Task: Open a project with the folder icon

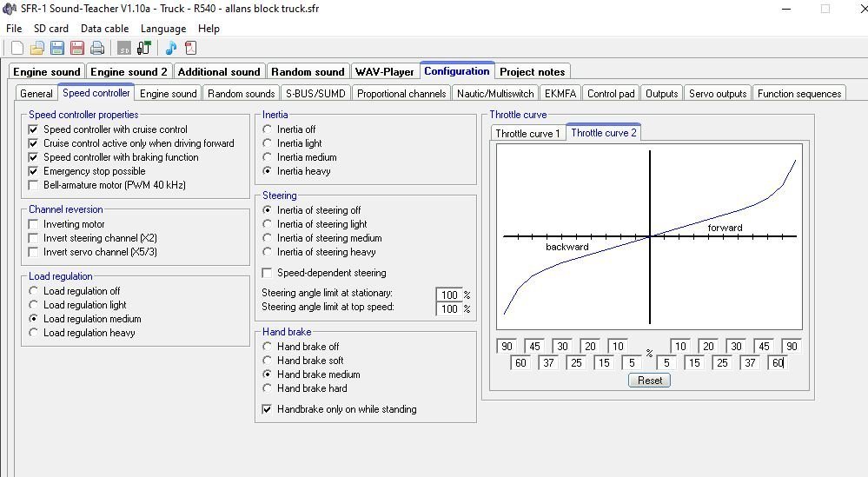Action: coord(37,48)
